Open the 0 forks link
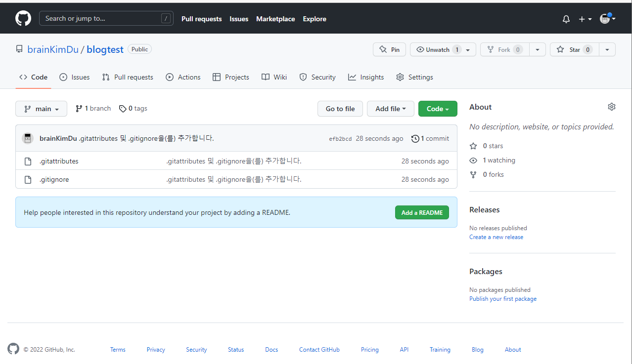Viewport: 632px width, 364px height. tap(487, 174)
